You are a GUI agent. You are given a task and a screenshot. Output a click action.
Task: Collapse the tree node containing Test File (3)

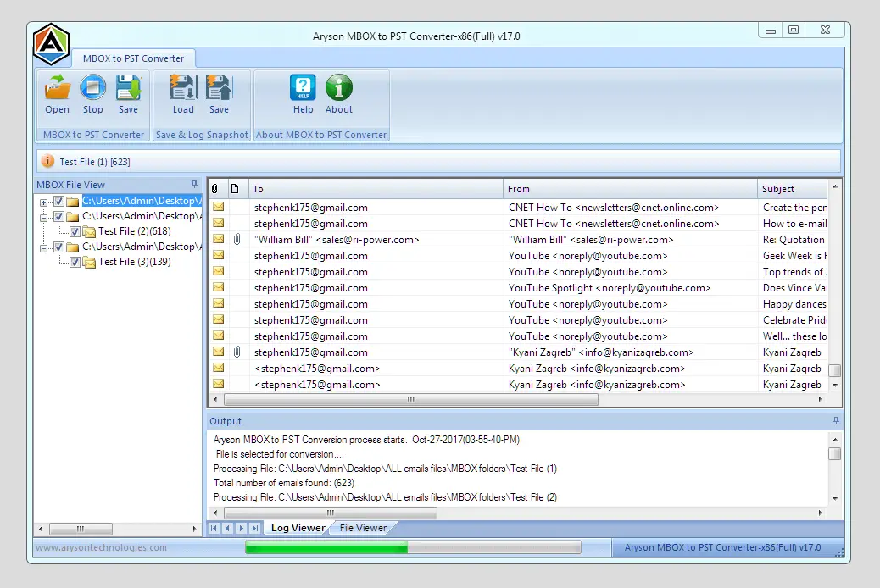tap(43, 248)
